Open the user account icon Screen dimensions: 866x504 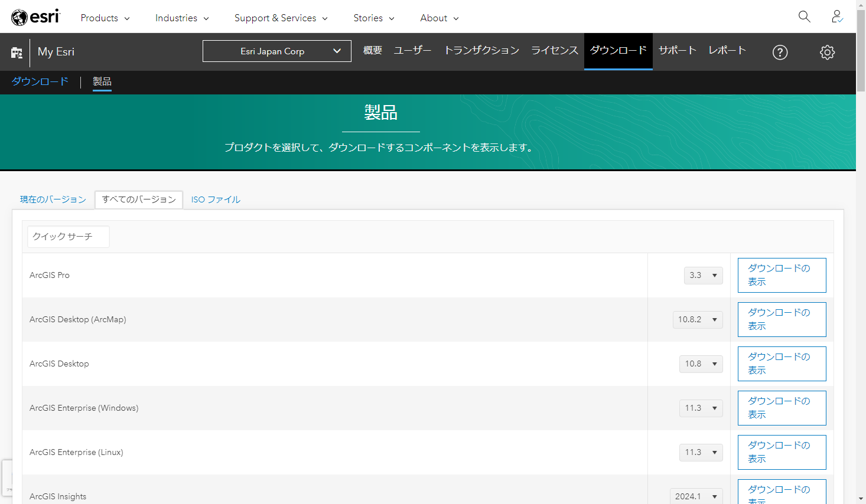click(x=837, y=17)
